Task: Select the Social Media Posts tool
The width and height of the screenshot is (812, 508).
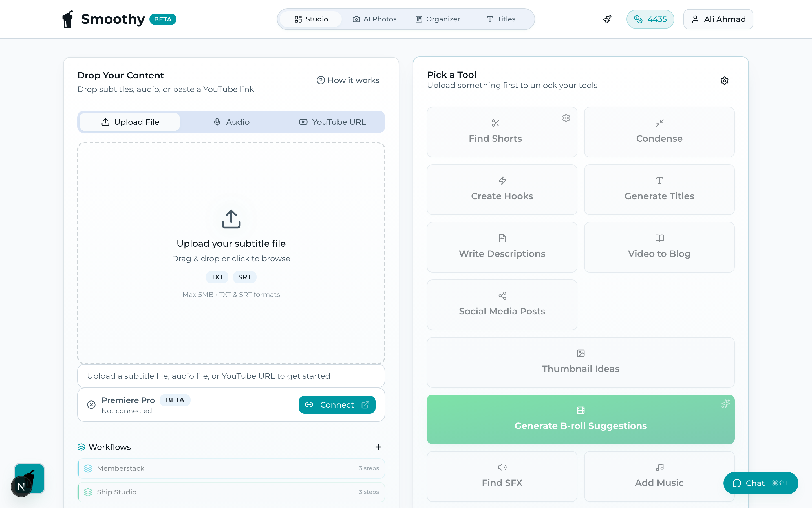Action: click(x=502, y=305)
